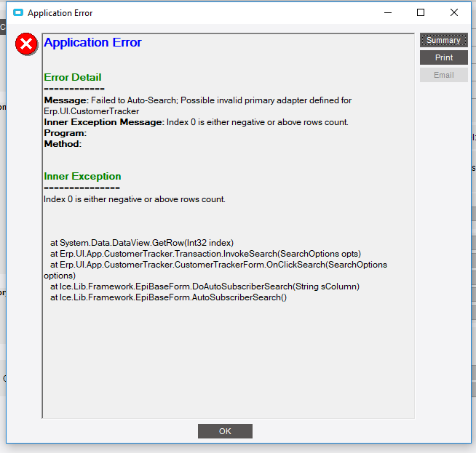Select the Error Detail heading
Image resolution: width=476 pixels, height=453 pixels.
[73, 77]
